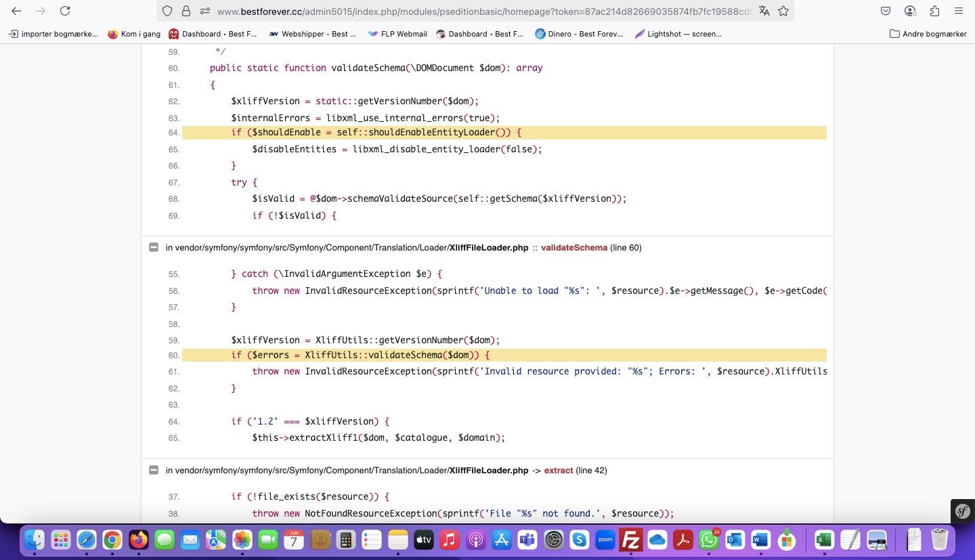The width and height of the screenshot is (975, 560).
Task: Open FaceTime from the Dock
Action: (x=268, y=540)
